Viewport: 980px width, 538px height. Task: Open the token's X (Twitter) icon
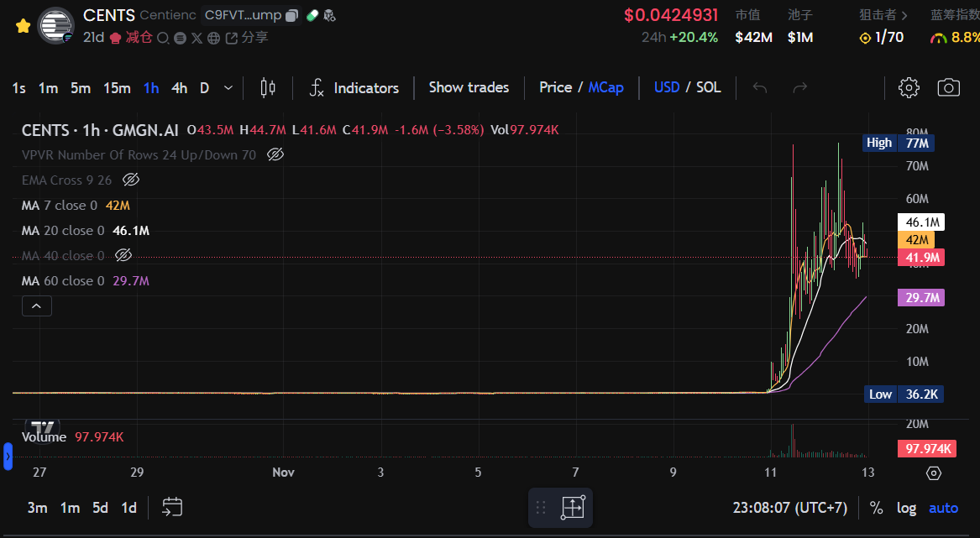click(x=197, y=37)
